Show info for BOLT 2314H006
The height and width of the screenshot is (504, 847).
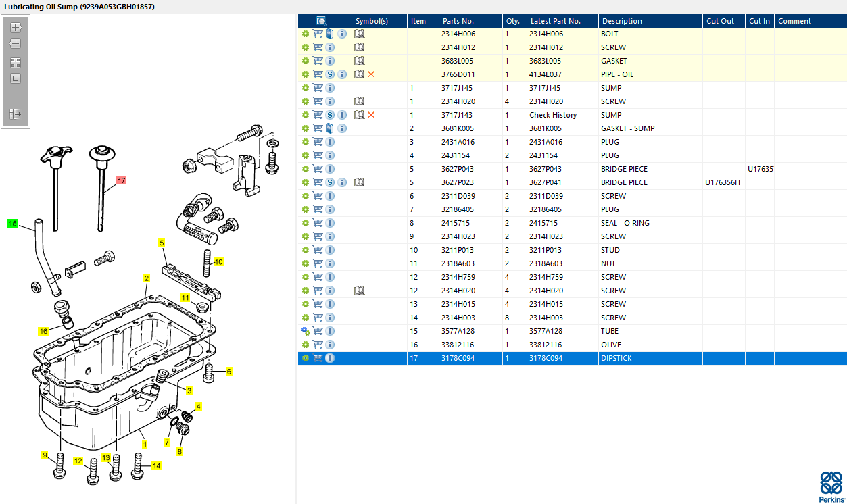click(342, 34)
